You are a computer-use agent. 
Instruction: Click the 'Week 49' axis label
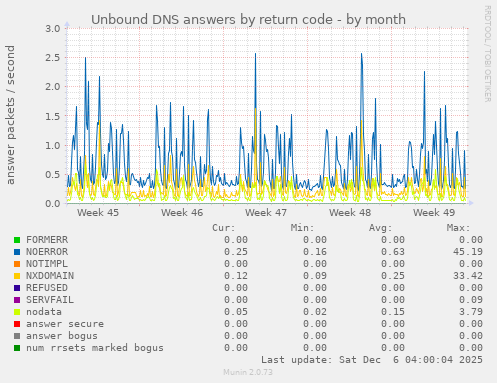pos(434,213)
